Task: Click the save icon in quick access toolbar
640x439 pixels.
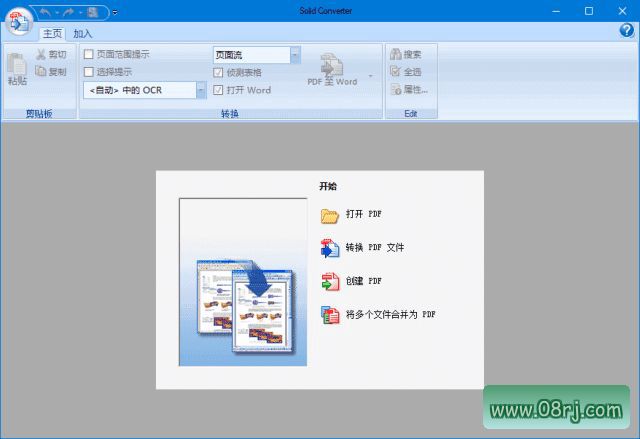Action: click(x=93, y=13)
